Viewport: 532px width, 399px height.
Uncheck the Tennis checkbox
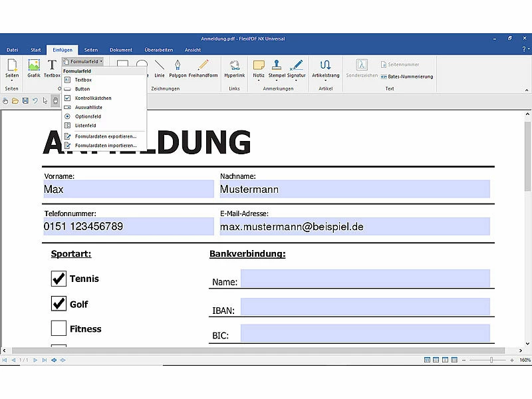(59, 278)
